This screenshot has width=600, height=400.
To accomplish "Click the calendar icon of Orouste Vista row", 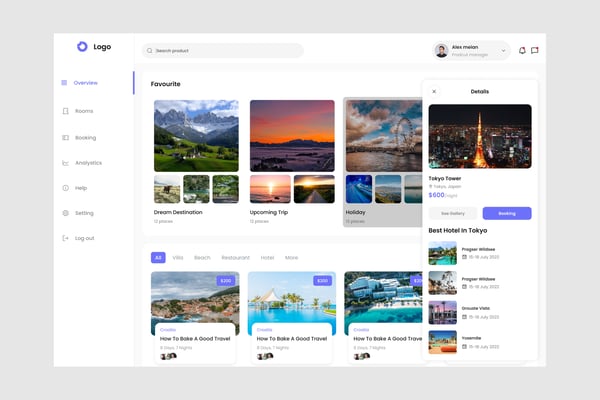I will coord(464,317).
